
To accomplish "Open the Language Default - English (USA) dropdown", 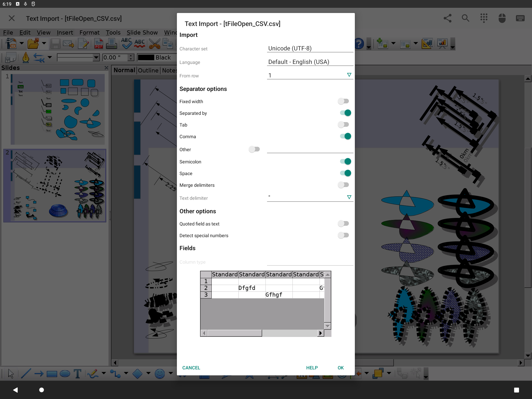I will [x=310, y=62].
